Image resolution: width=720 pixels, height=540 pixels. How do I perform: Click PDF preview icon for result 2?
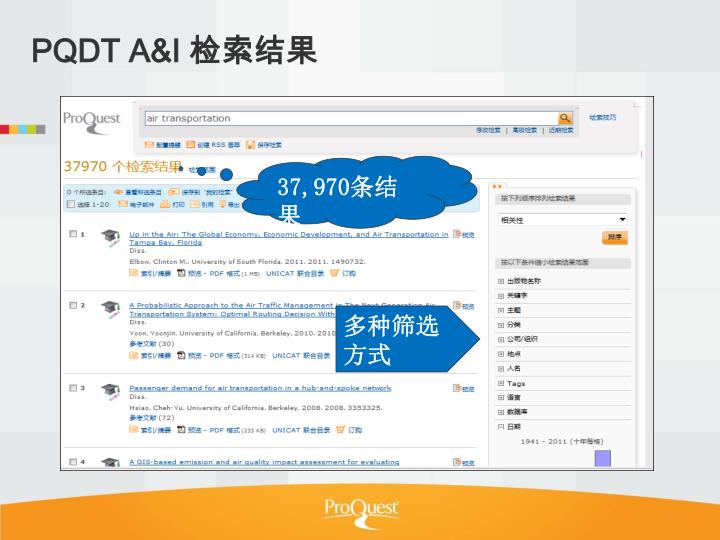click(x=181, y=355)
